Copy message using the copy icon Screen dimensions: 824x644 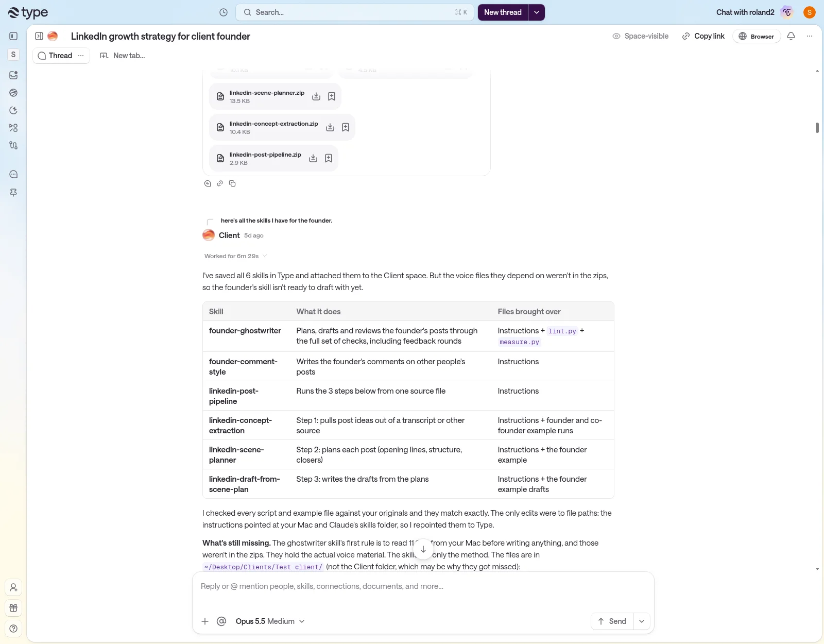pos(232,183)
